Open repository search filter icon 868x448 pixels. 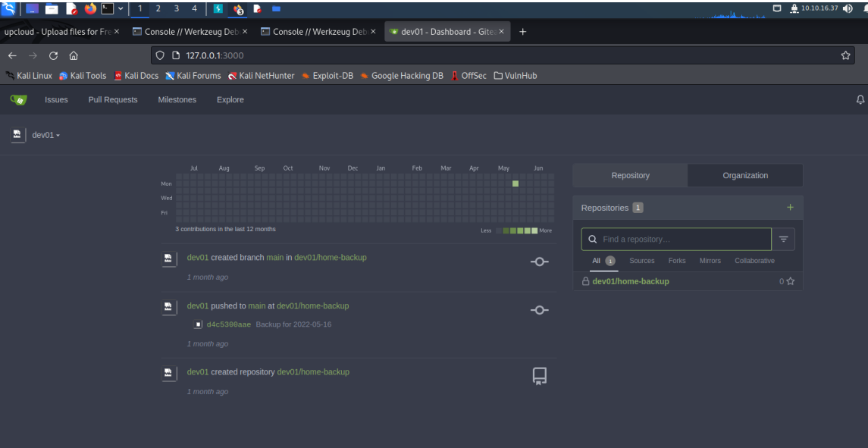(x=783, y=239)
